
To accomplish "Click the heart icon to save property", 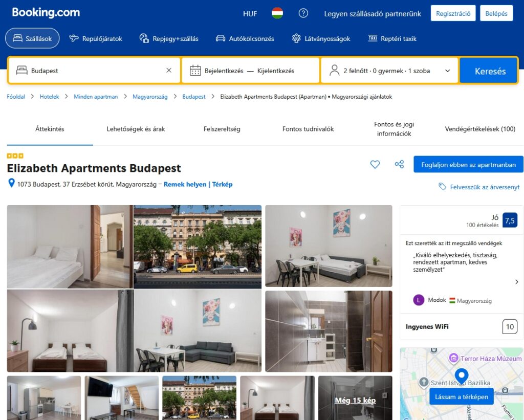I will coord(375,164).
